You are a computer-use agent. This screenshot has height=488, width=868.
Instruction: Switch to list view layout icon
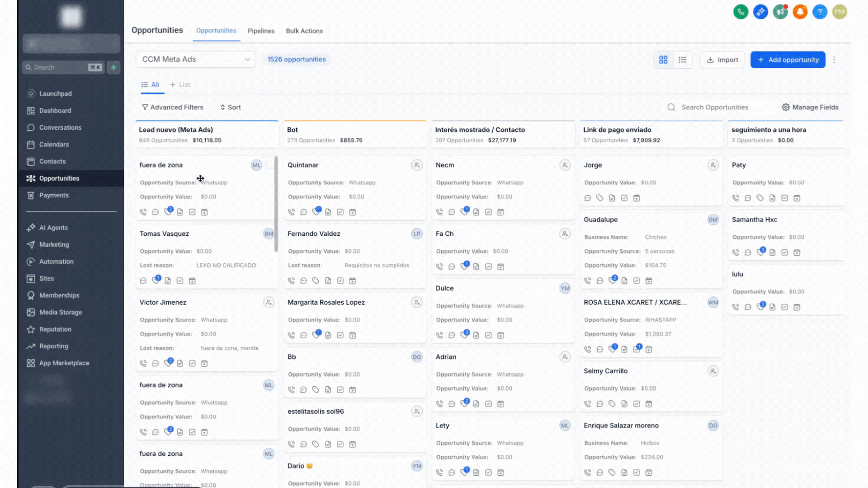(683, 60)
